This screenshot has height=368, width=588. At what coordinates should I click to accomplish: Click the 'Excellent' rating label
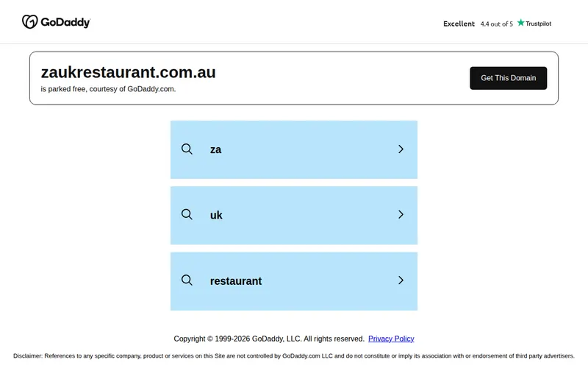click(x=459, y=24)
